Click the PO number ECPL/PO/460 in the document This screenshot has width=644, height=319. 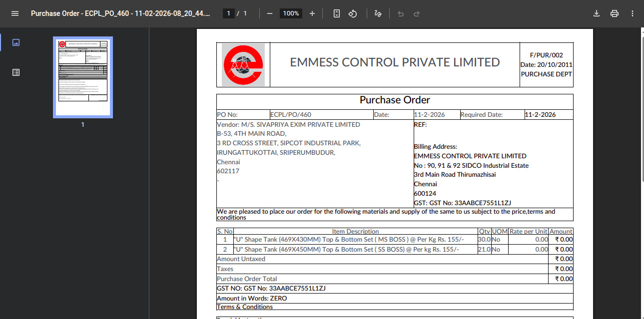click(290, 114)
